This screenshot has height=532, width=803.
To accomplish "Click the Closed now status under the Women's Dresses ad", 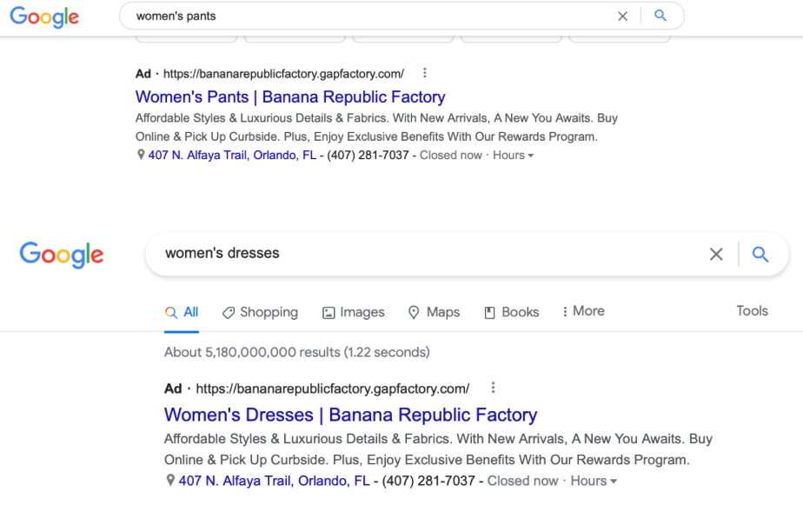I will [x=523, y=481].
